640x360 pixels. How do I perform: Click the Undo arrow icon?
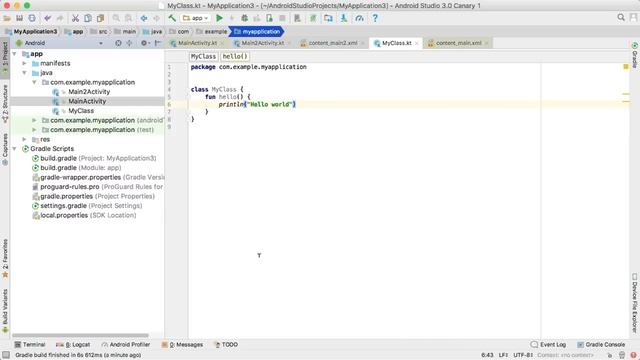[48, 18]
